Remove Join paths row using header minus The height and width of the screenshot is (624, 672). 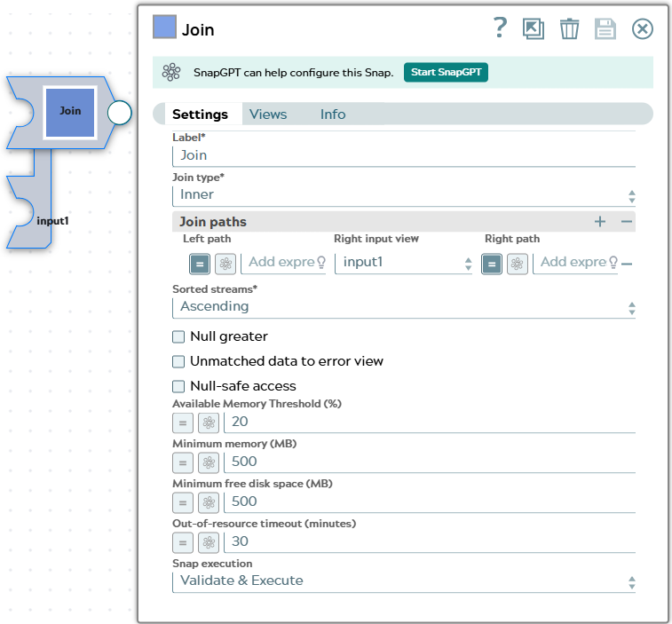(x=626, y=222)
